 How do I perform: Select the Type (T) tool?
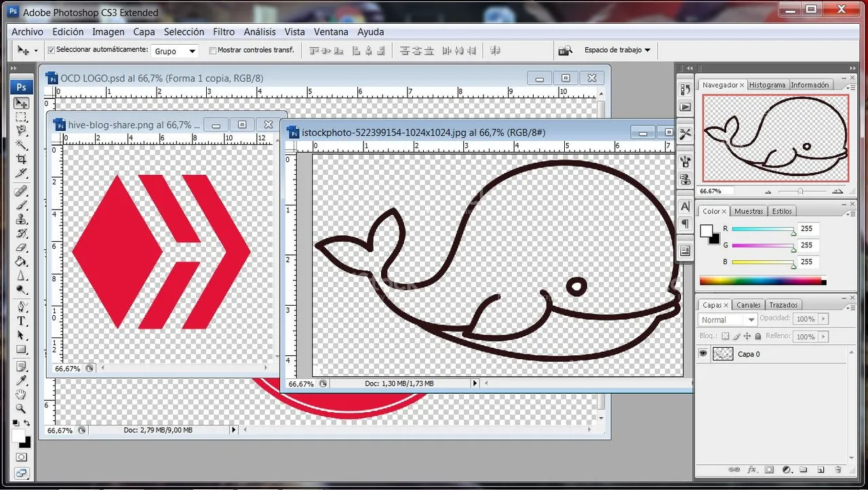click(22, 321)
